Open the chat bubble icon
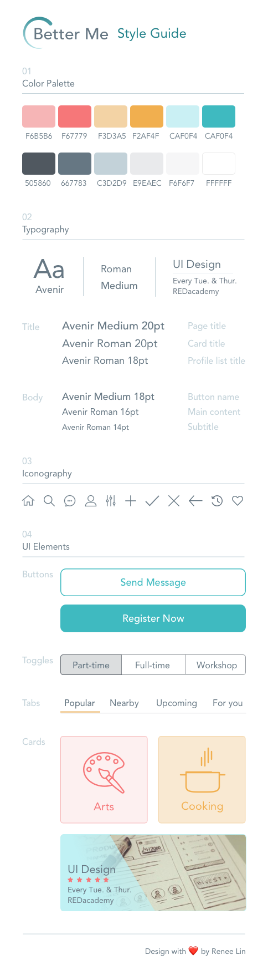The height and width of the screenshot is (980, 268). (x=70, y=501)
